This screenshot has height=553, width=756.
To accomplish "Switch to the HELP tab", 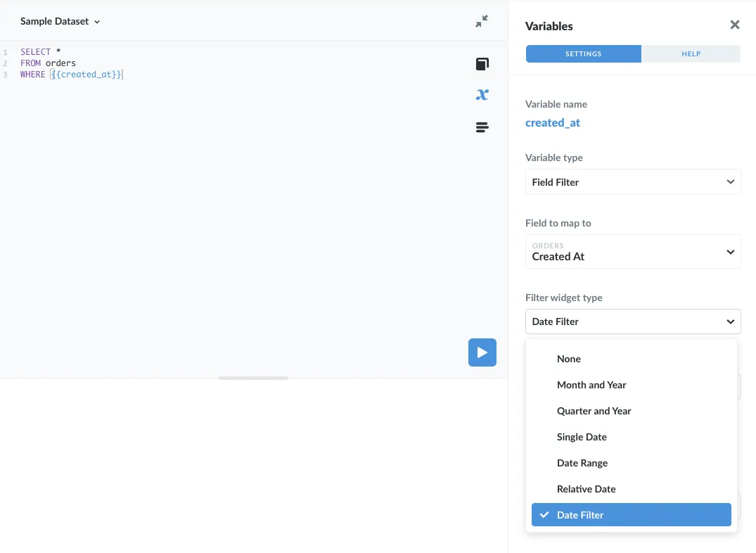I will click(691, 53).
